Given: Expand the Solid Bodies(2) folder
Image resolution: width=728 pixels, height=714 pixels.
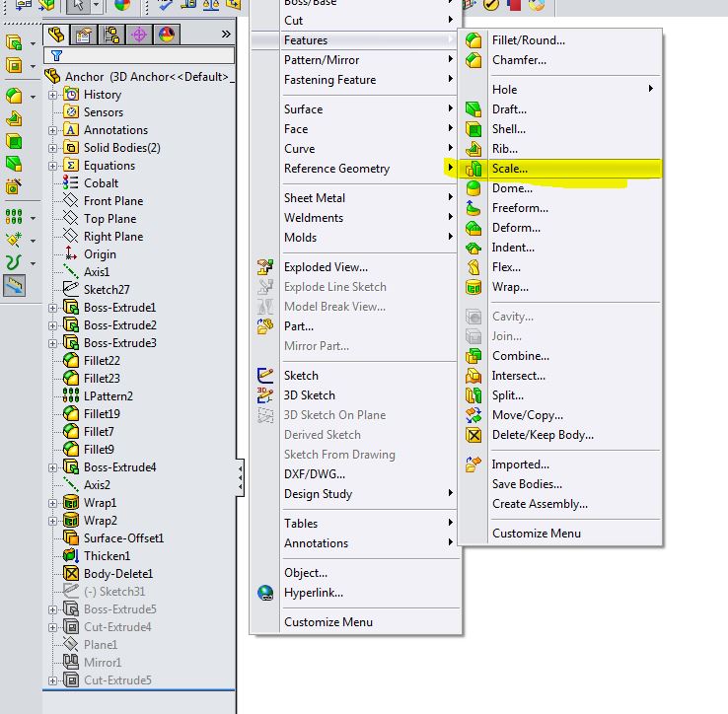Looking at the screenshot, I should 53,148.
